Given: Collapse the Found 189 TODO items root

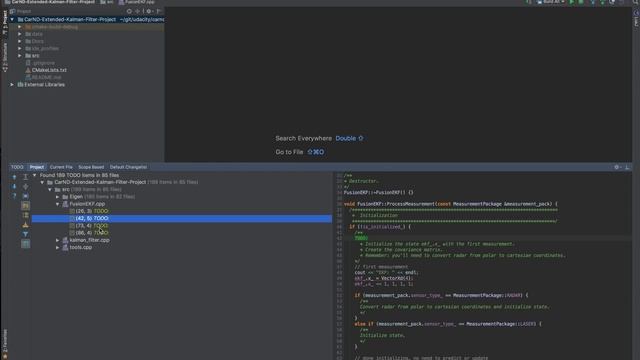Looking at the screenshot, I should [x=35, y=175].
